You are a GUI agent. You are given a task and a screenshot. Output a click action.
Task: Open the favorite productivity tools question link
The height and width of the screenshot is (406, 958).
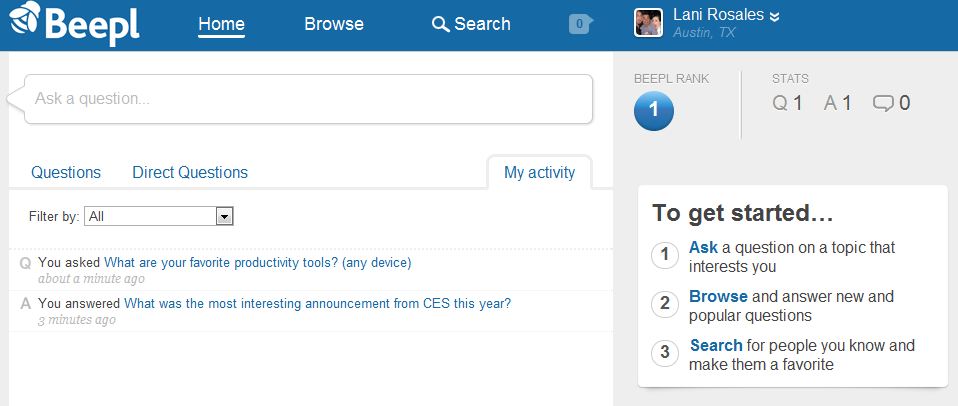257,263
